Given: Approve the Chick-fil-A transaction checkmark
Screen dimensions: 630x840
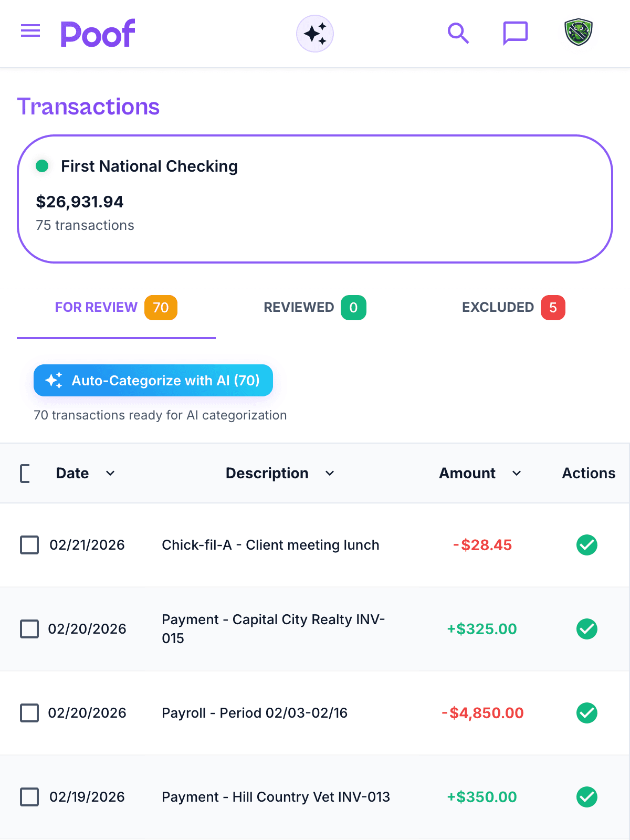Looking at the screenshot, I should click(587, 545).
